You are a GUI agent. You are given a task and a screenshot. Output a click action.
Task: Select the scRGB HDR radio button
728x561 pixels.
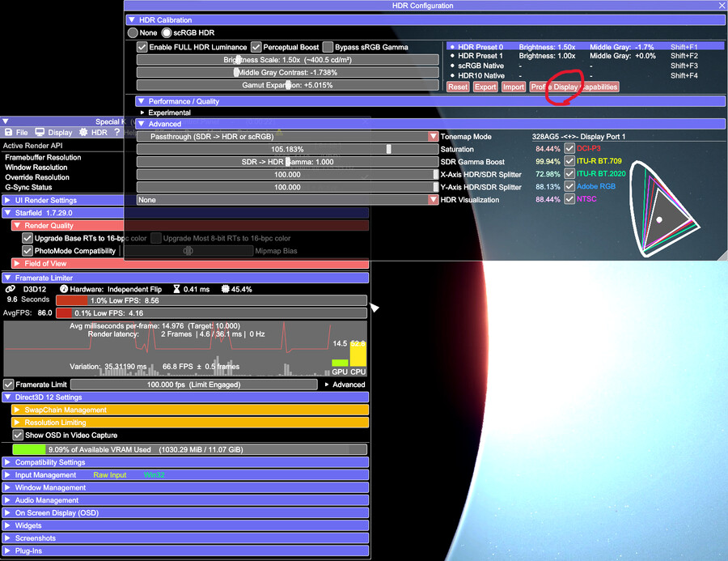coord(166,33)
